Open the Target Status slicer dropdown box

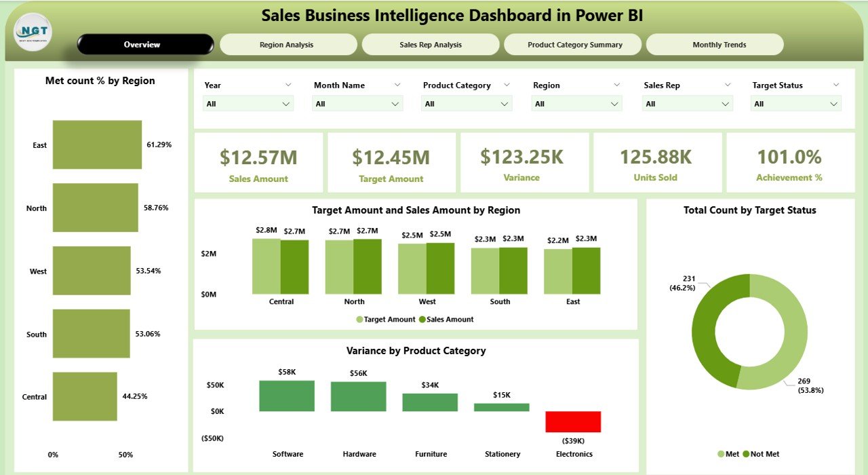pos(796,104)
